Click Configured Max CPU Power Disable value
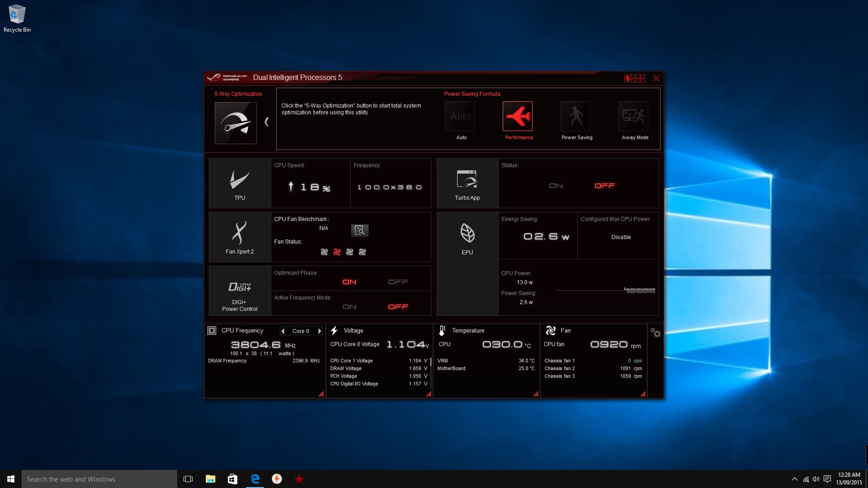 click(x=621, y=237)
